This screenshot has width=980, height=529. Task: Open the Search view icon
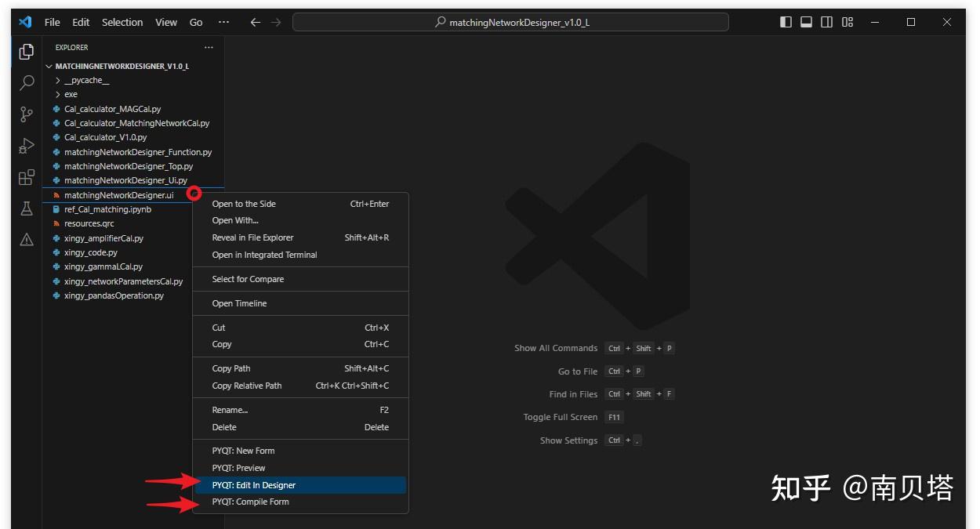pyautogui.click(x=27, y=83)
